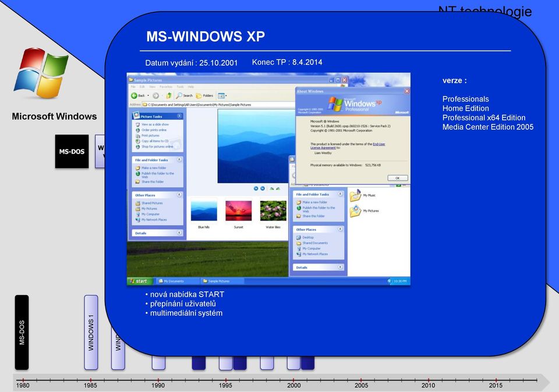559x392 pixels.
Task: Click the XP start button
Action: click(139, 281)
